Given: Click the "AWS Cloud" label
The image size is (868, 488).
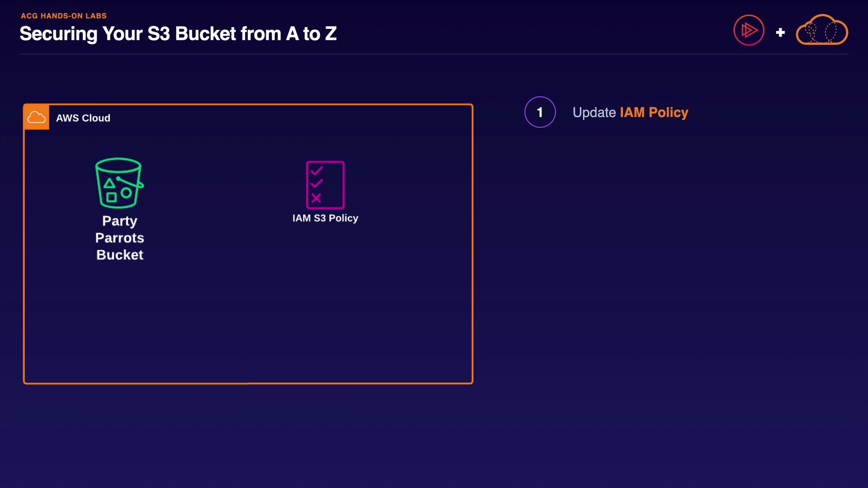Looking at the screenshot, I should pyautogui.click(x=83, y=118).
